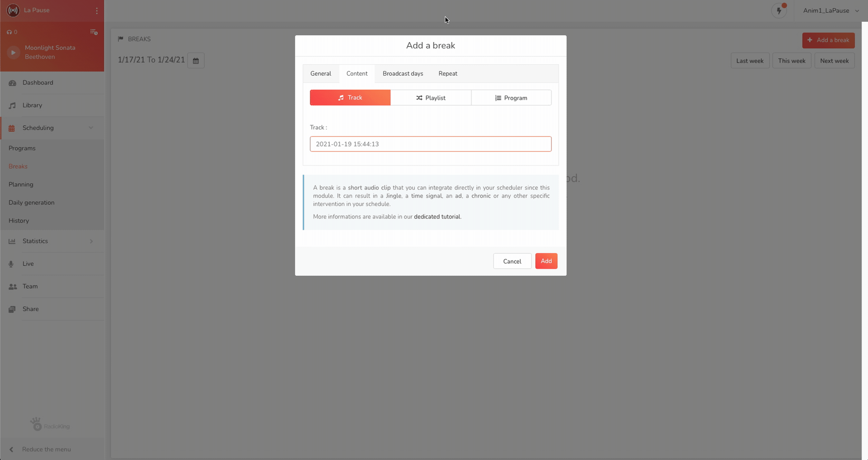Choose Program as break content type
868x460 pixels.
tap(511, 98)
